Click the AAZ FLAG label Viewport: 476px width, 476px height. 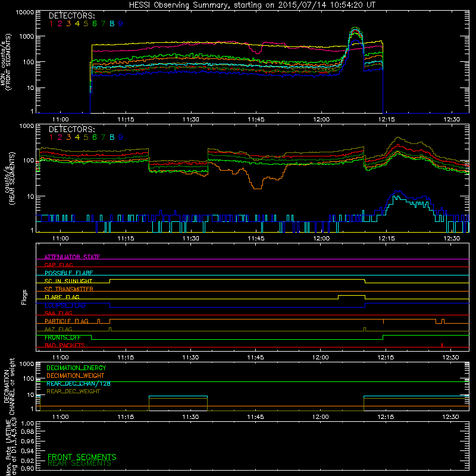(58, 329)
